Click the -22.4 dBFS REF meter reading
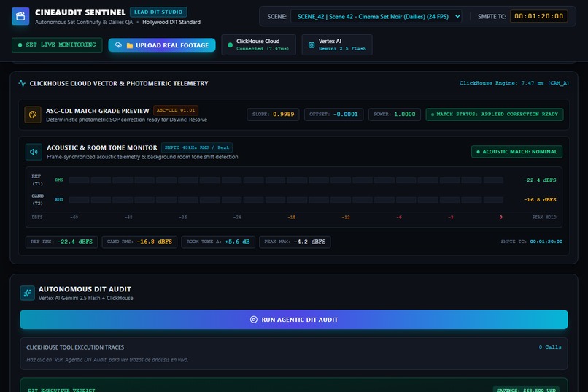The image size is (588, 392). pyautogui.click(x=540, y=180)
